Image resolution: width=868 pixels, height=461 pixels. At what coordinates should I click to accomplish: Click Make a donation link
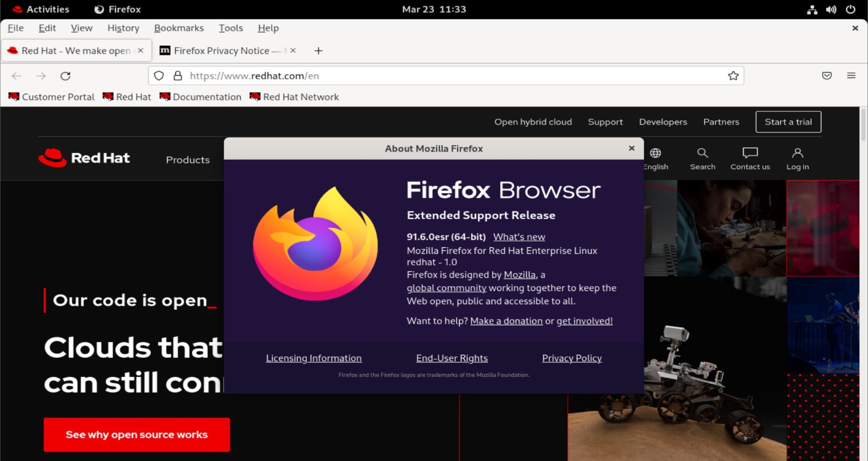[x=506, y=321]
